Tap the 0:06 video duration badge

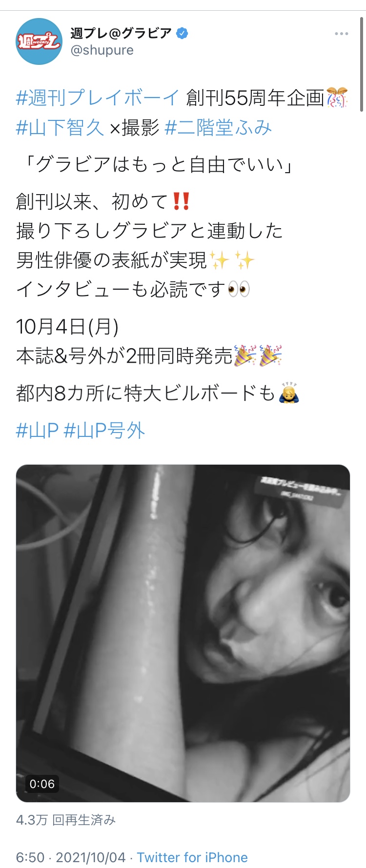point(42,784)
